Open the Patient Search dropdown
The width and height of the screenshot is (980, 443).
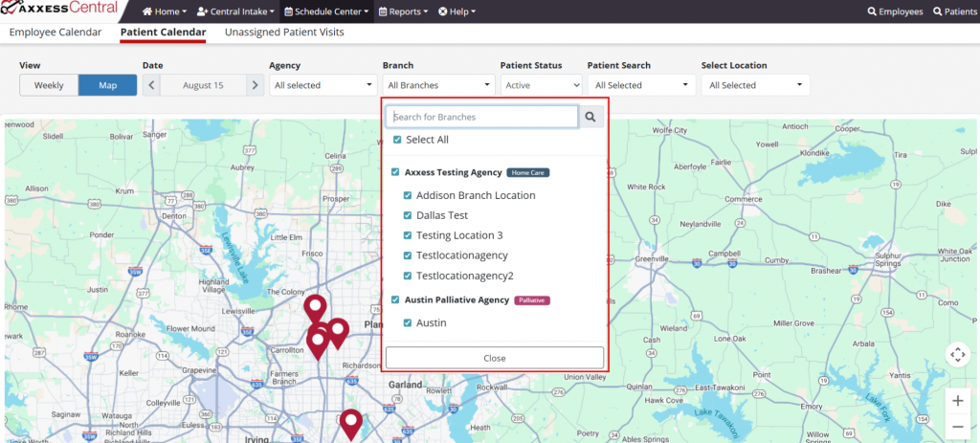642,85
